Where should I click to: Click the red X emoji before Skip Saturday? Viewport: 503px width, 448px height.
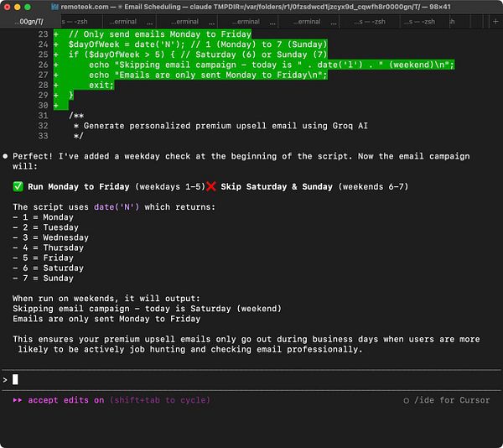click(x=210, y=186)
